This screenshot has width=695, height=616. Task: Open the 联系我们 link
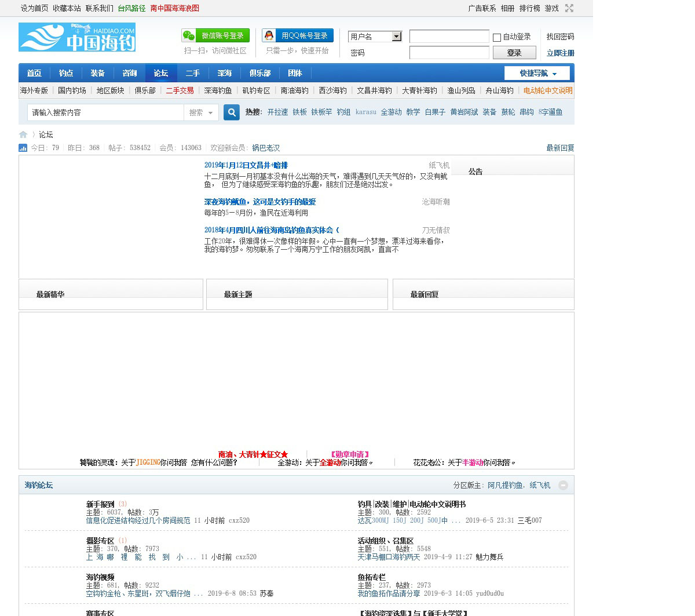click(x=100, y=8)
